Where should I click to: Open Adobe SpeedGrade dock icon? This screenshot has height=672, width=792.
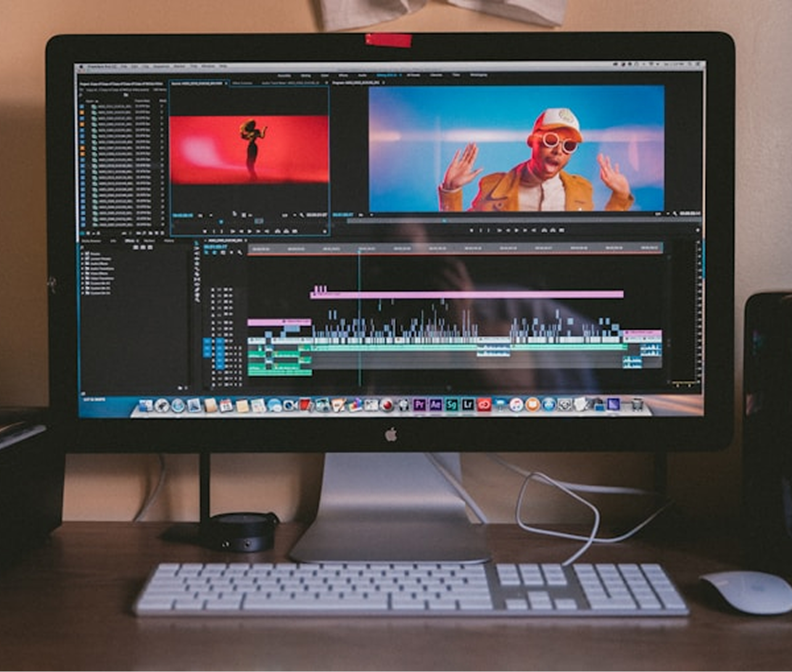pos(452,405)
